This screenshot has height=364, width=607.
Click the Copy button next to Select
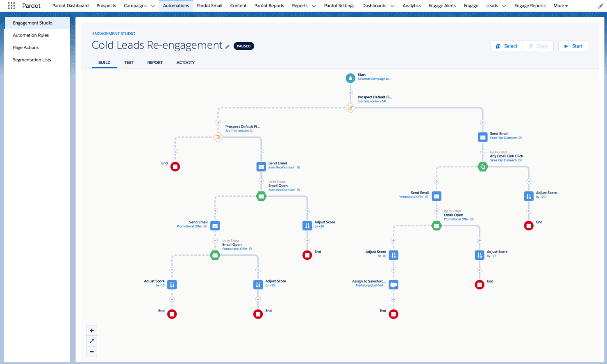[538, 46]
